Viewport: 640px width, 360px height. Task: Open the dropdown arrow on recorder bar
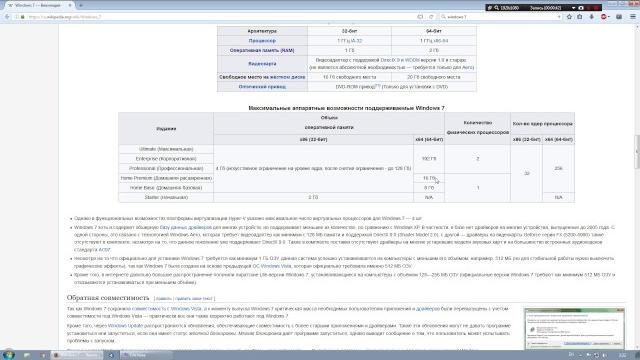click(573, 7)
